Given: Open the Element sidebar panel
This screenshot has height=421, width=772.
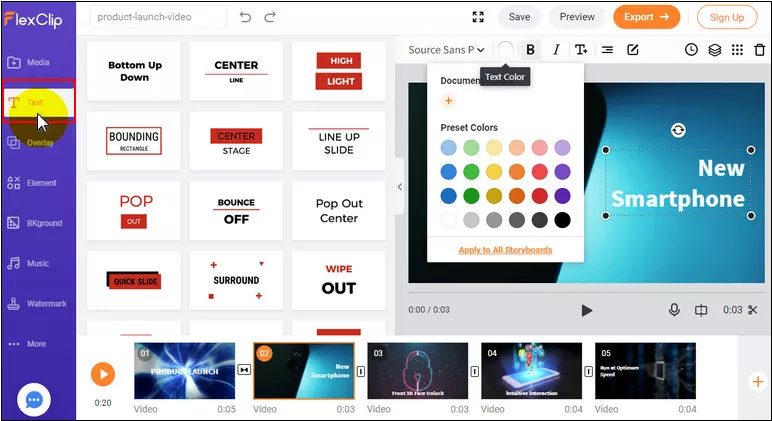Looking at the screenshot, I should pyautogui.click(x=32, y=183).
